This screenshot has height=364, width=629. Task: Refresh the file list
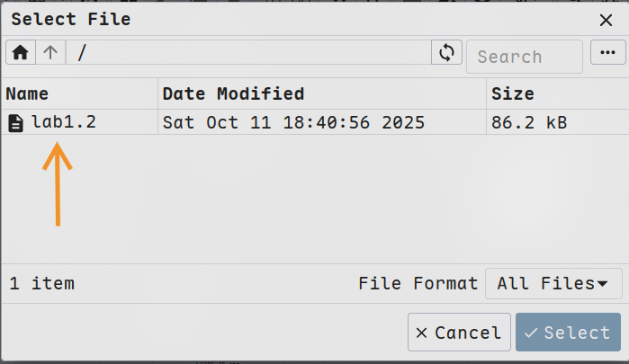coord(446,53)
